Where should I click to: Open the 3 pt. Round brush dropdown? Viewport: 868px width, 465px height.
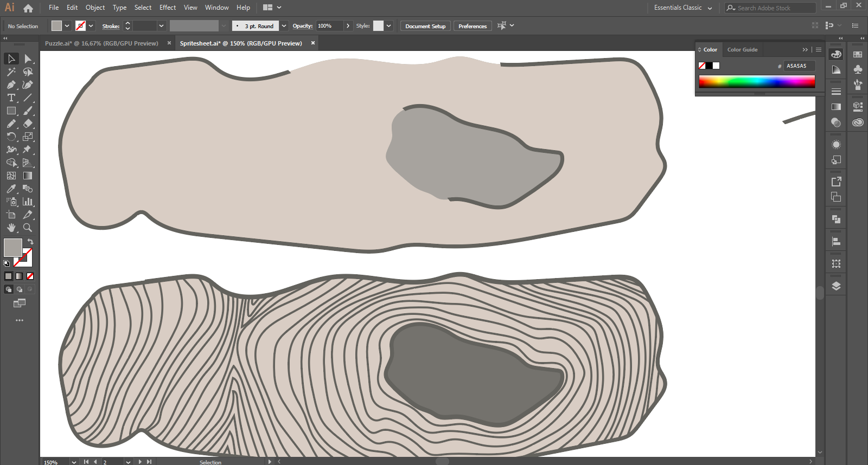284,26
